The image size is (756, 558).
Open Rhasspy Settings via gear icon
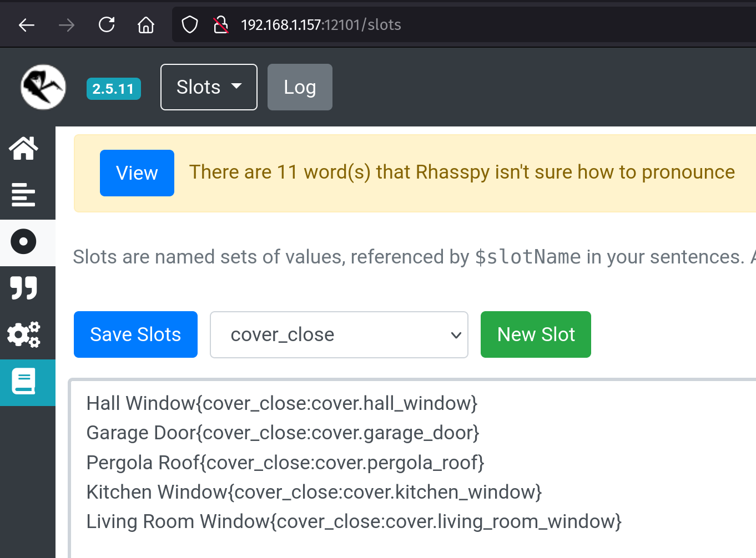tap(23, 334)
